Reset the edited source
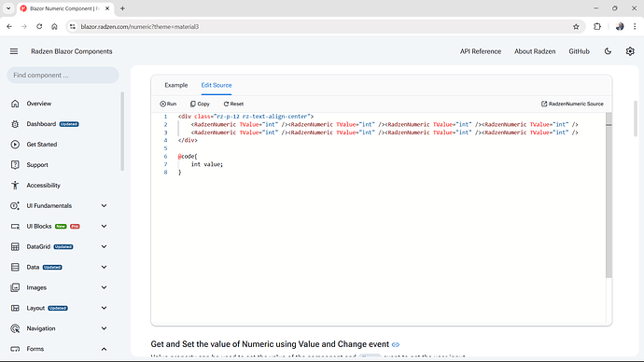 click(x=233, y=104)
